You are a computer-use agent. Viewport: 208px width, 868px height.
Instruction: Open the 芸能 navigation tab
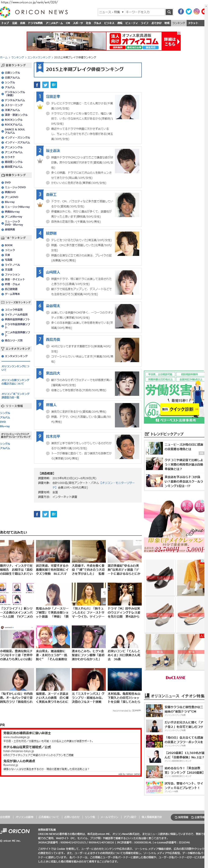(x=14, y=23)
